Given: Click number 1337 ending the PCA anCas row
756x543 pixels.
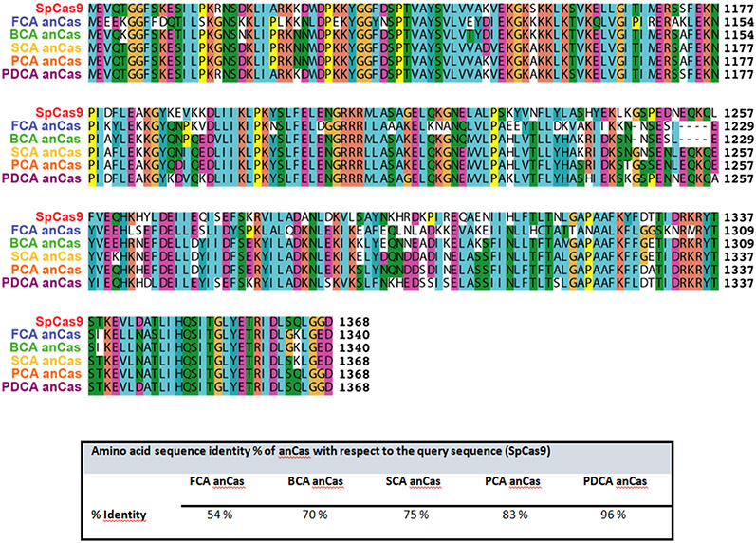Looking at the screenshot, I should click(738, 270).
